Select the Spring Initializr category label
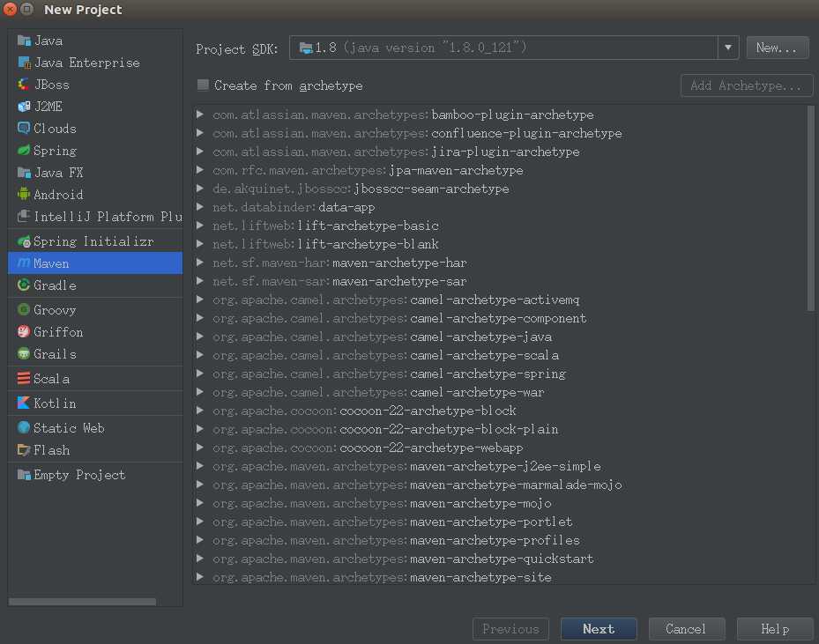 coord(93,241)
